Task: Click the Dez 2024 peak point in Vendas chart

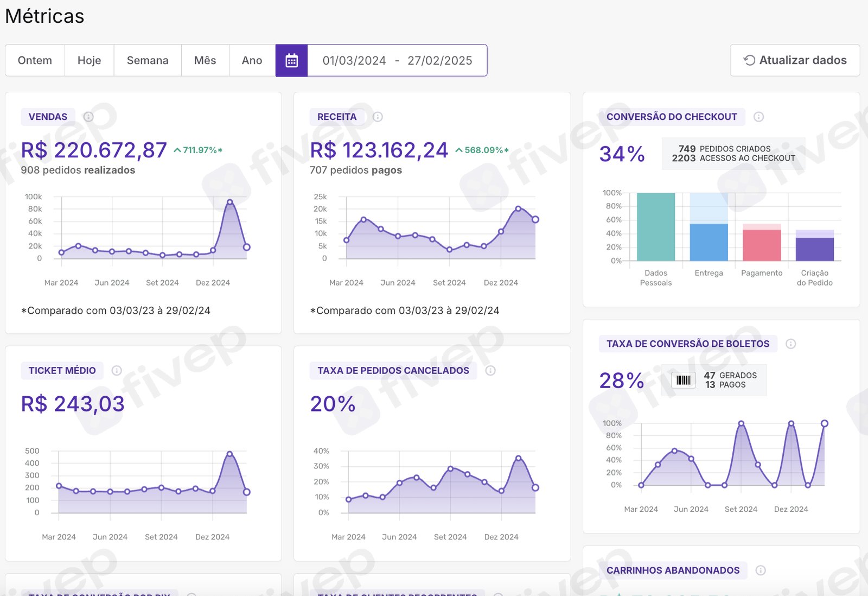Action: tap(229, 202)
